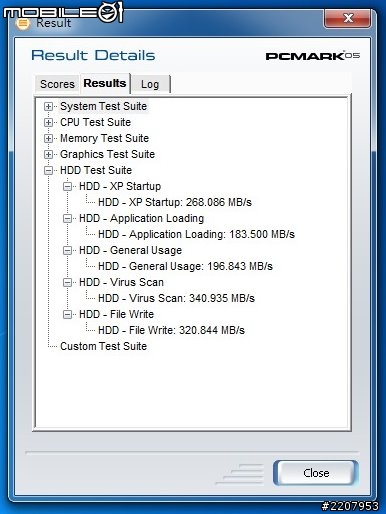Click the Application Loading: 183.500 MB/s result
The image size is (386, 514).
tap(196, 234)
